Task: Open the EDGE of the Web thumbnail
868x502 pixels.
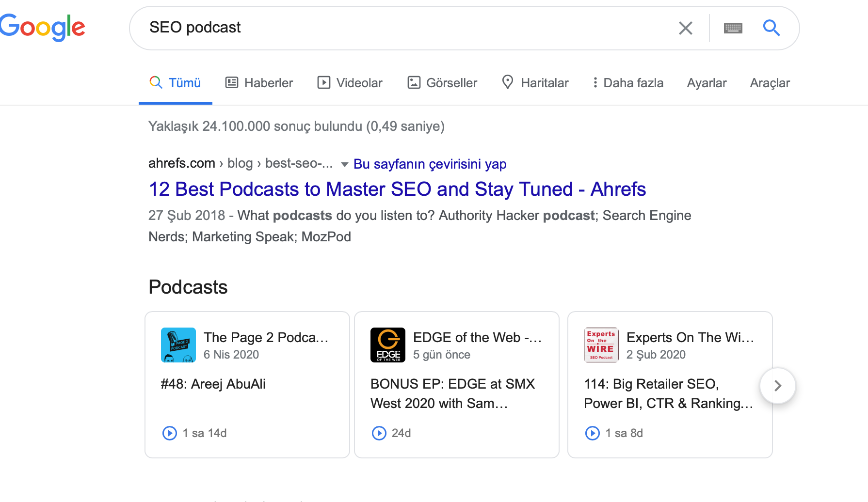Action: click(x=388, y=345)
